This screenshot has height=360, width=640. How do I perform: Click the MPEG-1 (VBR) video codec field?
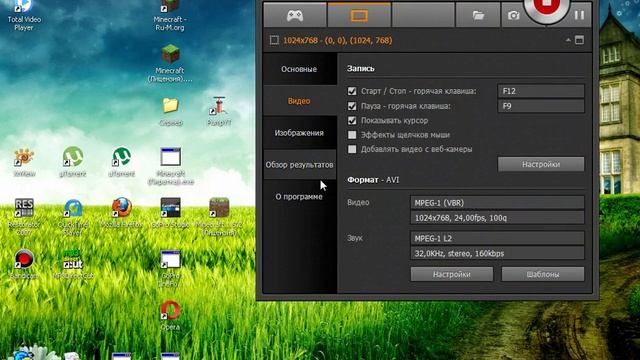coord(497,202)
